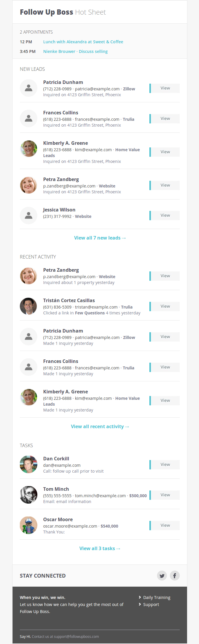Click Contact us at support@followupboss.com link
The width and height of the screenshot is (199, 644).
(x=65, y=636)
